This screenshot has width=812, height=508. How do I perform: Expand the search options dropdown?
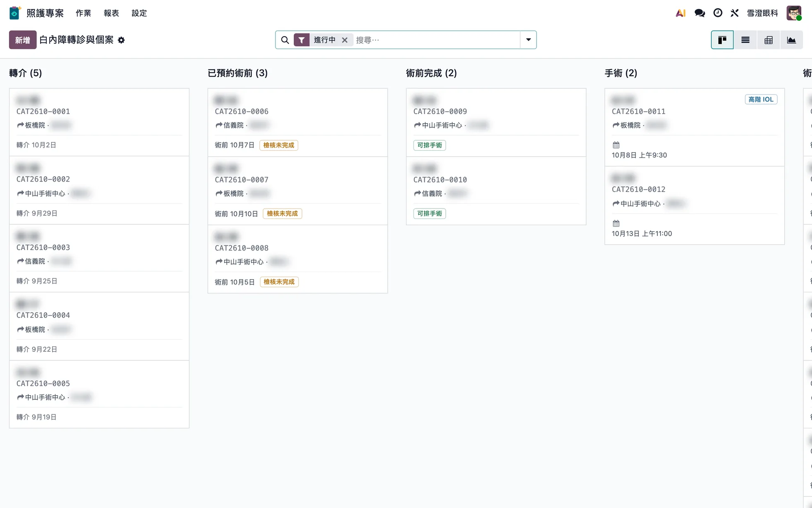coord(528,40)
